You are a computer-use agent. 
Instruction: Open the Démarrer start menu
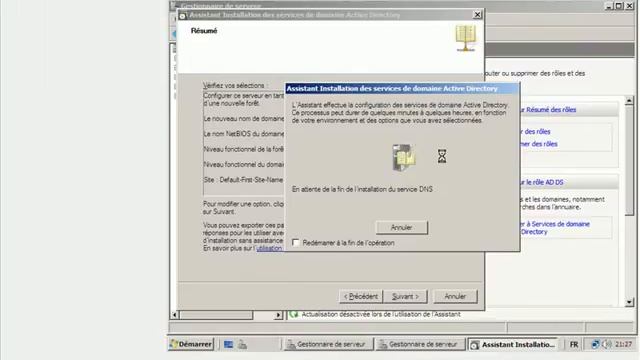pyautogui.click(x=191, y=344)
